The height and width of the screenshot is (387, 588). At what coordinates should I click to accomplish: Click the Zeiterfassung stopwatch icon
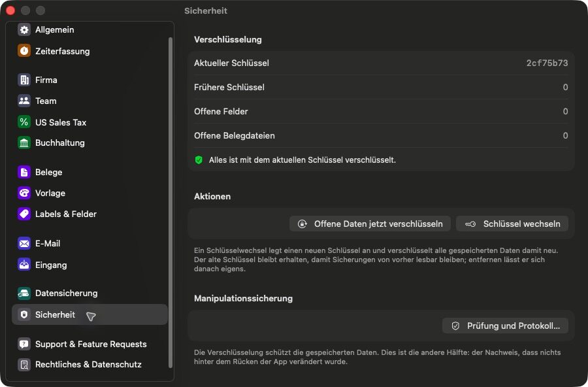[x=24, y=51]
